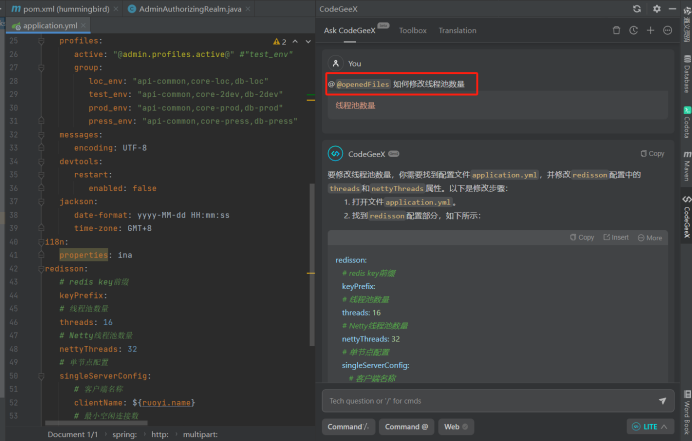Switch to the Translation tab
Screen dimensions: 692x441
(x=457, y=30)
